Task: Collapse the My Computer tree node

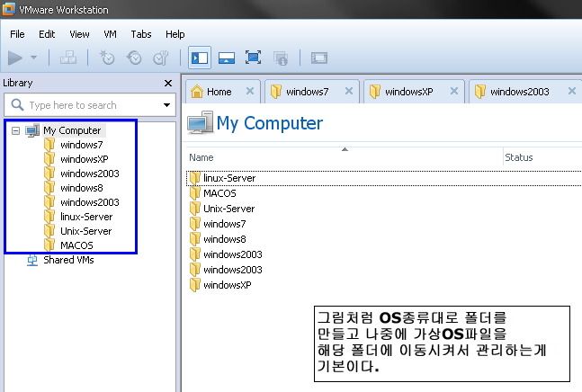Action: coord(15,130)
